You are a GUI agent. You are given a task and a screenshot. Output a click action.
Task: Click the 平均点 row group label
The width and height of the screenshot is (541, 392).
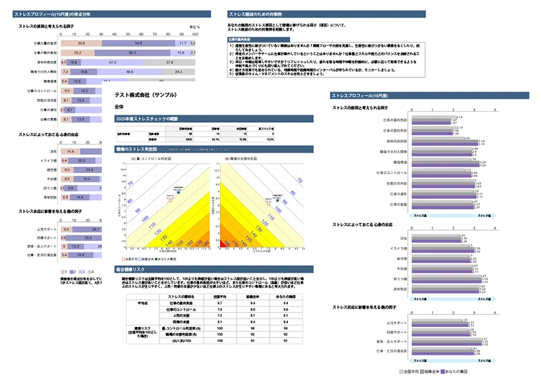[x=143, y=303]
